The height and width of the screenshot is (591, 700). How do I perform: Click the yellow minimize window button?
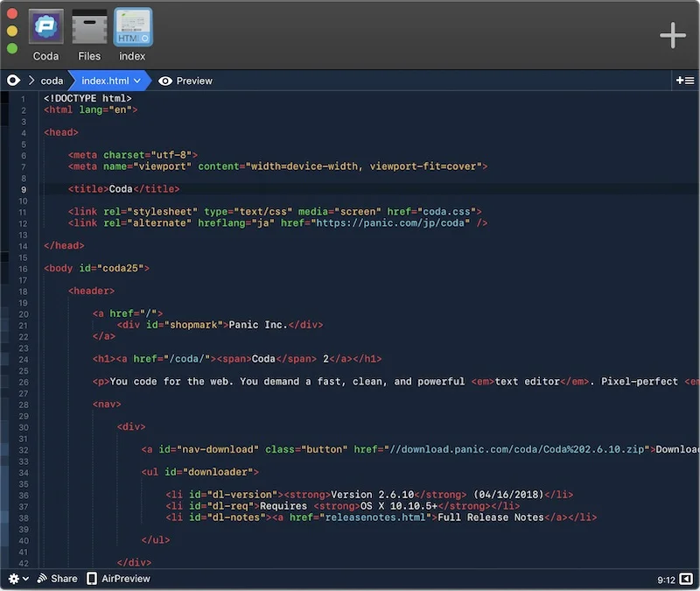coord(12,31)
